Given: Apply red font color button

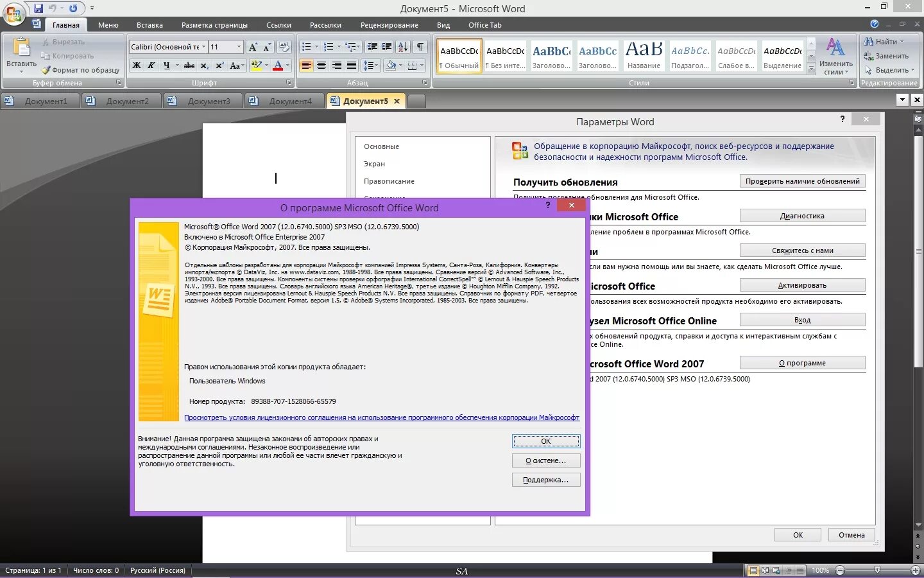Looking at the screenshot, I should coord(278,66).
